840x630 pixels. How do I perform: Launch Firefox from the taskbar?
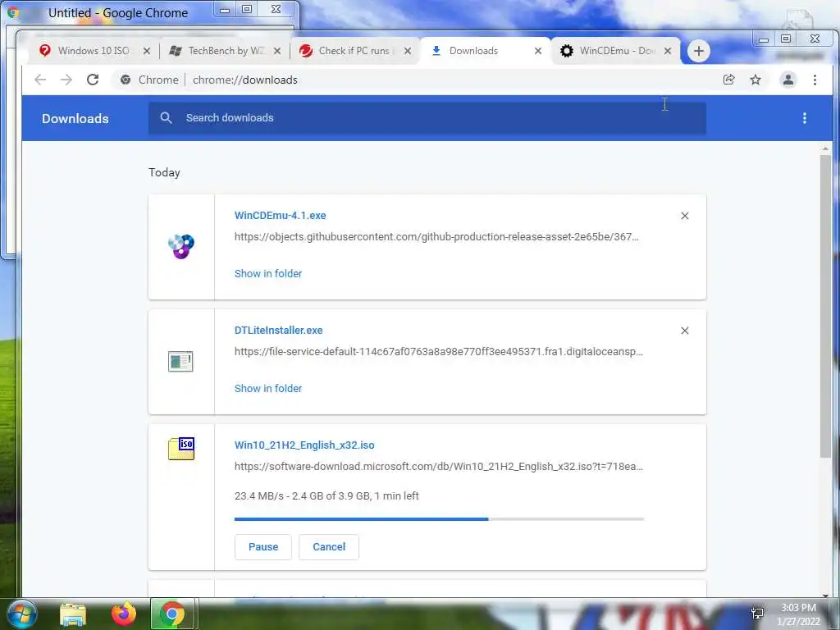coord(124,614)
